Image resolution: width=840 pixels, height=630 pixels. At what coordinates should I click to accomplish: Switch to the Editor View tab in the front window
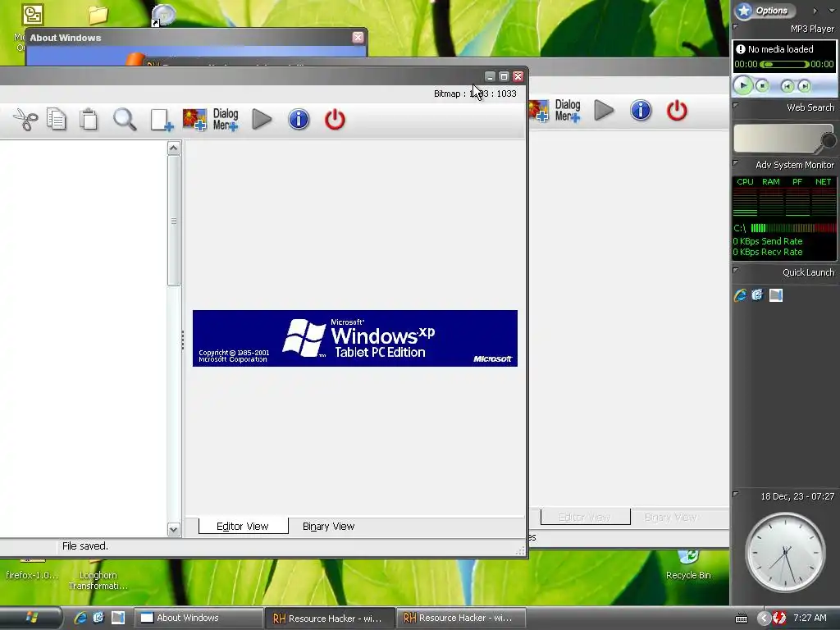tap(243, 526)
